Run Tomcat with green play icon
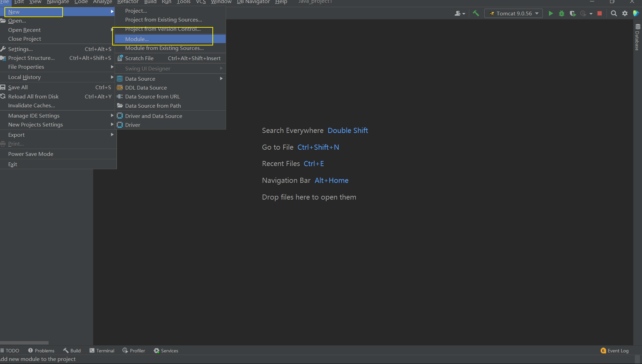 click(x=551, y=13)
